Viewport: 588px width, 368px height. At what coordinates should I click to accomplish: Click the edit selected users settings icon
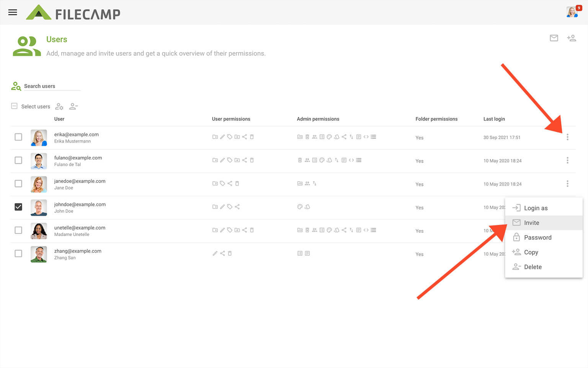click(59, 107)
